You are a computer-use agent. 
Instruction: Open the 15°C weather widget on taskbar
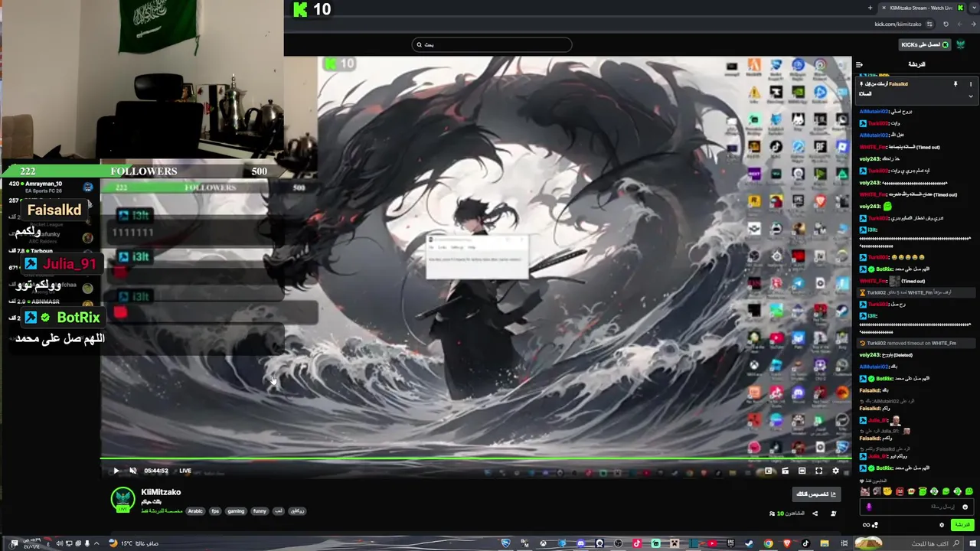pos(134,543)
